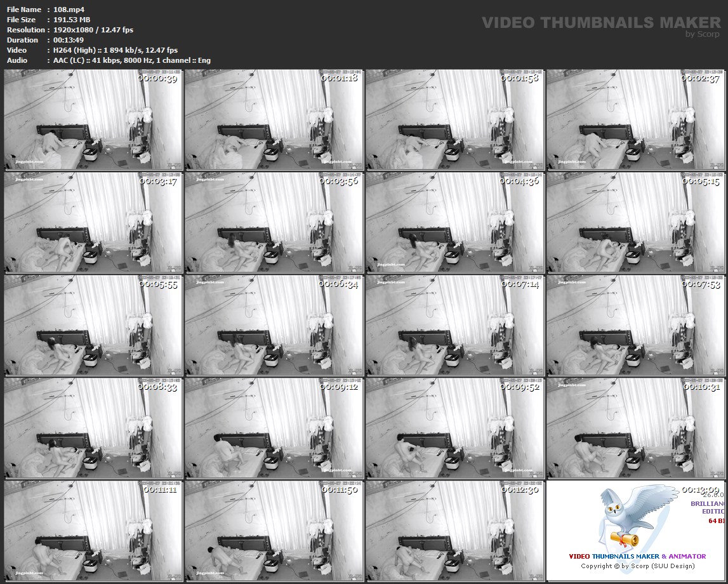
Task: Open the thumbnail stamped 00:01:18
Action: pos(274,120)
